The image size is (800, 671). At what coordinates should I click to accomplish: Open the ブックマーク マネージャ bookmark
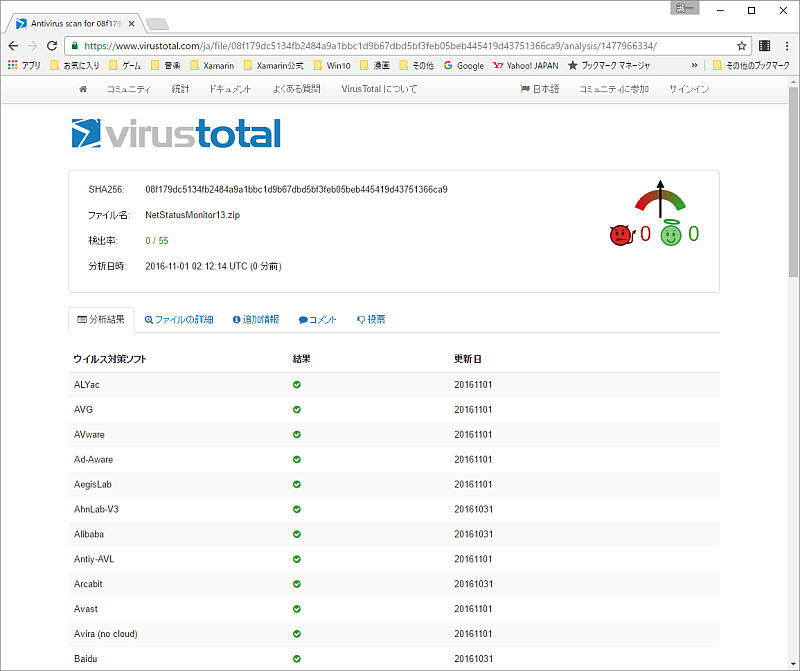click(609, 65)
